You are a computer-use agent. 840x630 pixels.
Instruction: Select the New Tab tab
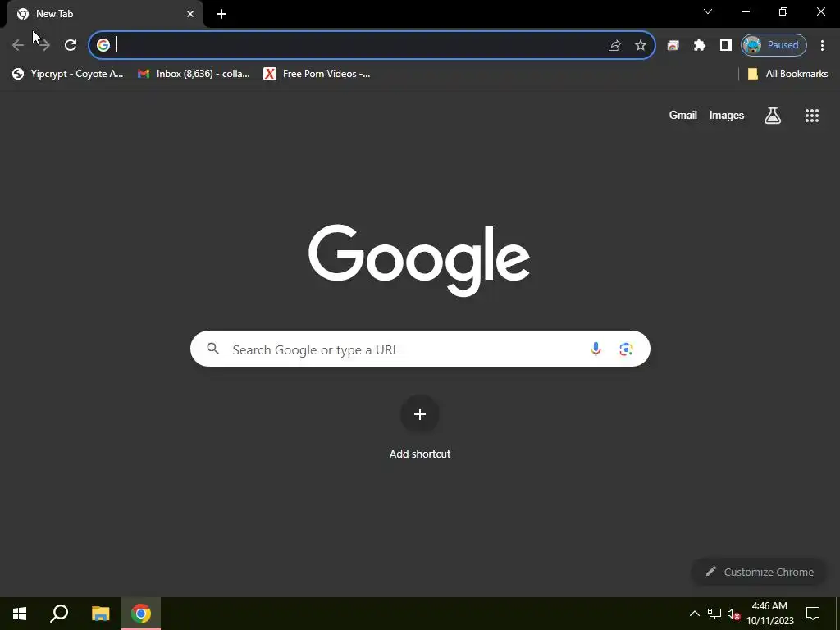point(105,14)
